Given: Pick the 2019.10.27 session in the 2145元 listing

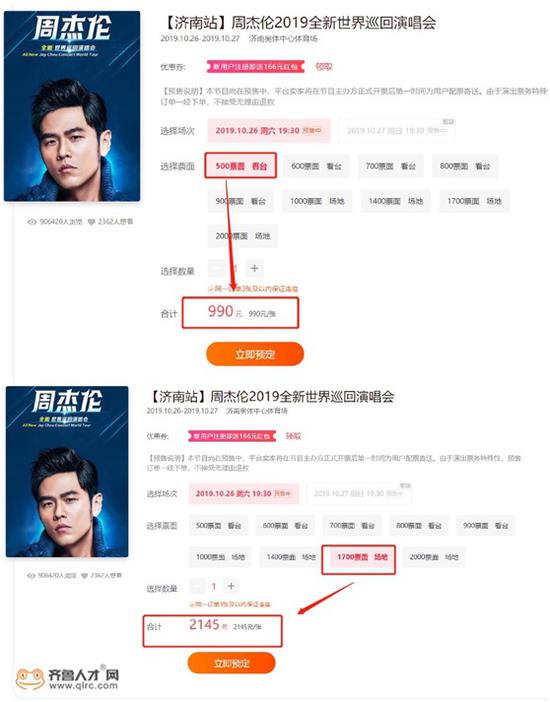Looking at the screenshot, I should (359, 494).
